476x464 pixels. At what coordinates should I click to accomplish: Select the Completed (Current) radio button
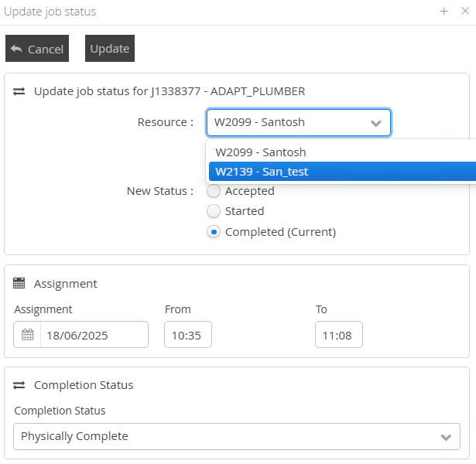pyautogui.click(x=214, y=232)
